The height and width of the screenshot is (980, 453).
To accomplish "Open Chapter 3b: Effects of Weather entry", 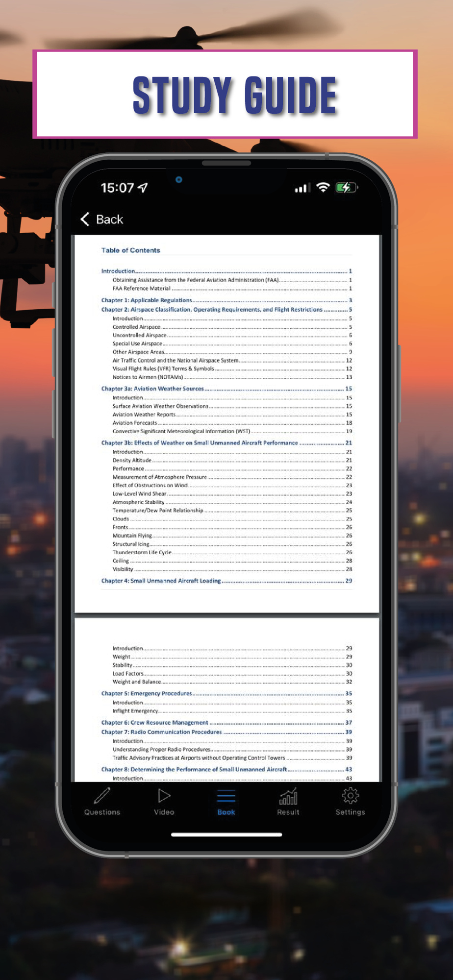I will (226, 442).
